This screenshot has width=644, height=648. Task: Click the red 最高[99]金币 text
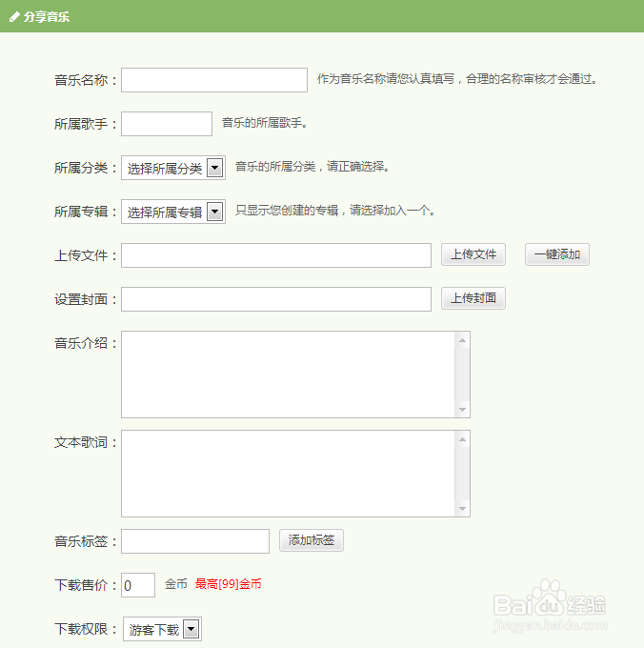point(228,584)
